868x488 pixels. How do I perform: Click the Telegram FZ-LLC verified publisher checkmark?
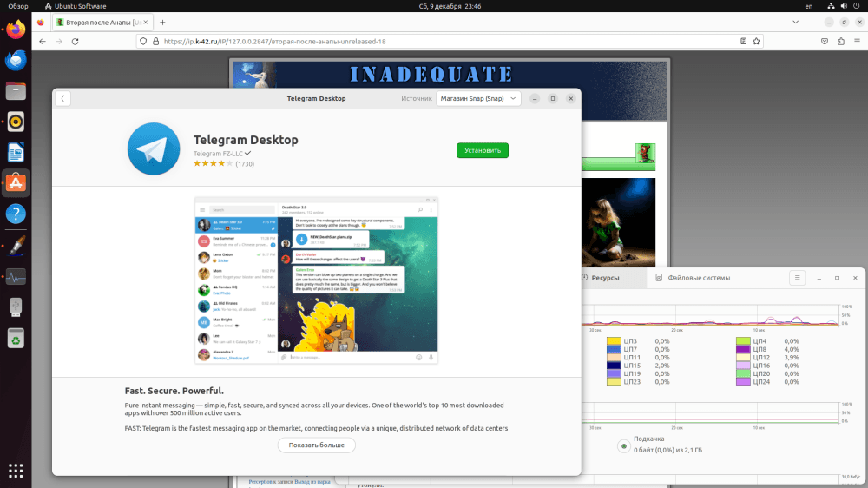247,154
